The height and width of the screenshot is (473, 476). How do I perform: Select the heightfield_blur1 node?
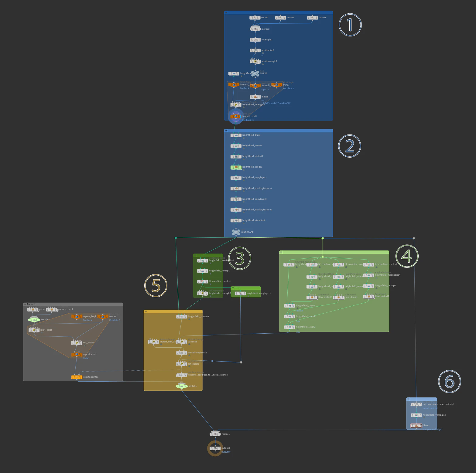click(x=236, y=135)
